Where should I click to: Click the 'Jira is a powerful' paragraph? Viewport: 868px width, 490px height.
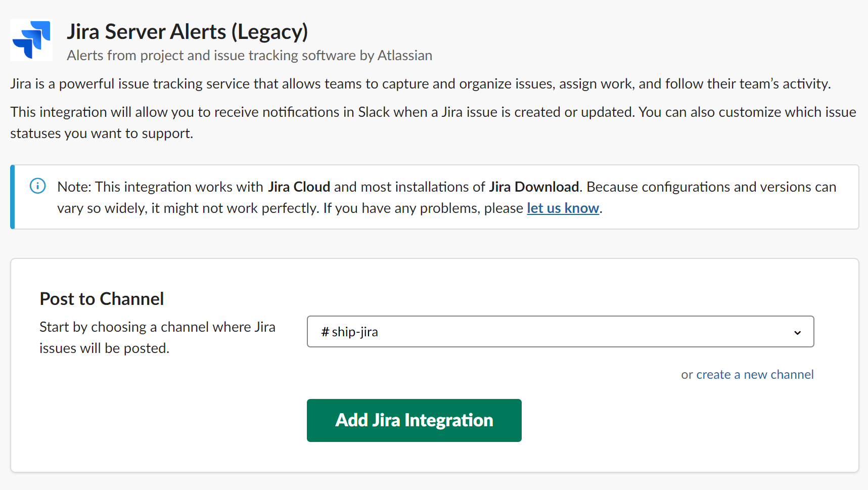coord(420,84)
